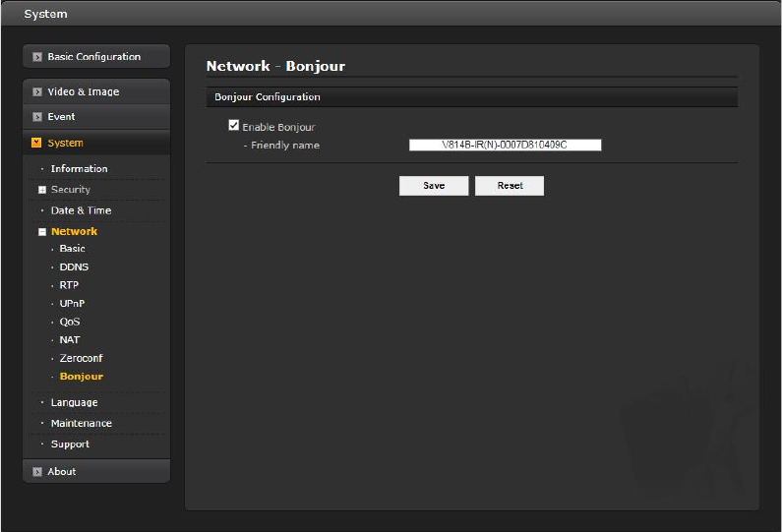
Task: Open the Video & Image menu
Action: [x=96, y=91]
